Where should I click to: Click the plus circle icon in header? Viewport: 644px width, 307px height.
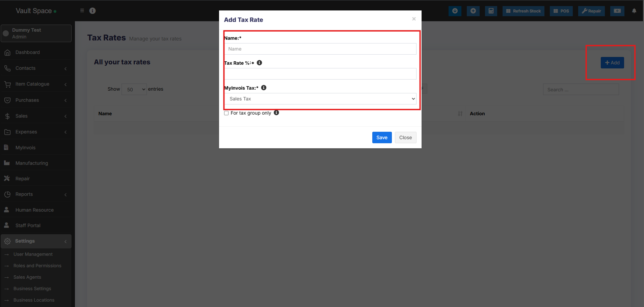[x=473, y=11]
